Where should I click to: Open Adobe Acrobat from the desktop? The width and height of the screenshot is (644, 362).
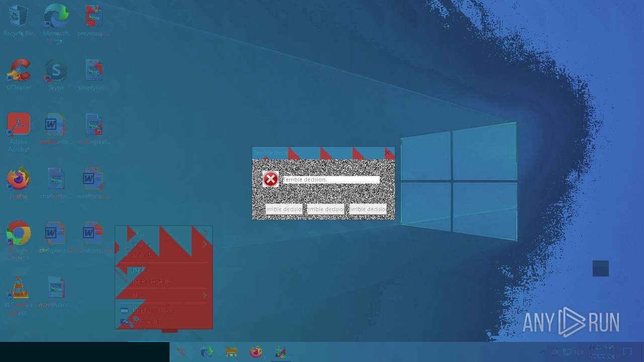[x=19, y=126]
